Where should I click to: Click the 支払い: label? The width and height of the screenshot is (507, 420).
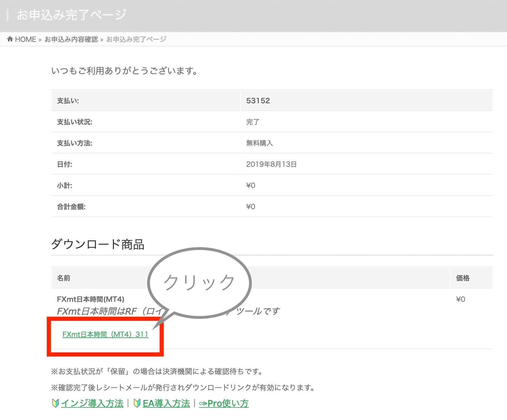click(x=68, y=101)
